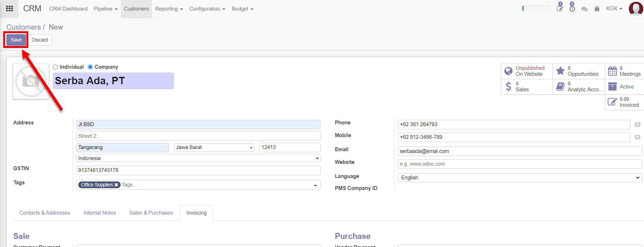Switch to Internal Notes tab
Viewport: 644px width, 247px height.
99,213
